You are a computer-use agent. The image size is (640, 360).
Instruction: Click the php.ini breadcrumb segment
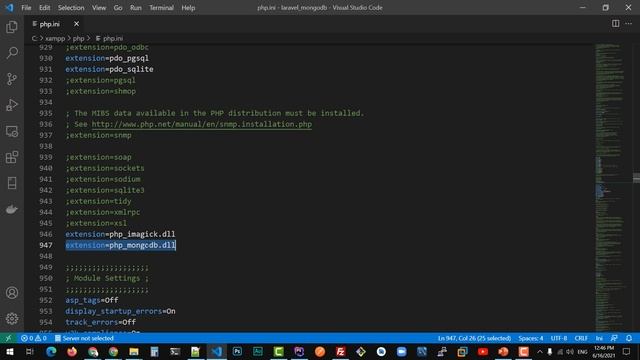pyautogui.click(x=109, y=38)
